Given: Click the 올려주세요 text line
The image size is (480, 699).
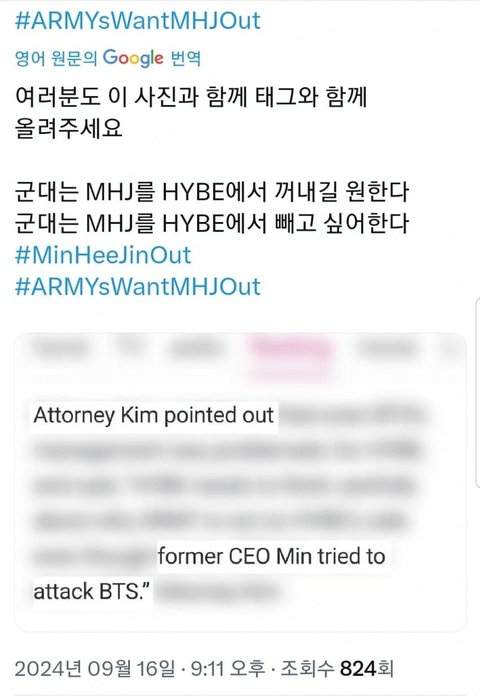Looking at the screenshot, I should tap(69, 128).
